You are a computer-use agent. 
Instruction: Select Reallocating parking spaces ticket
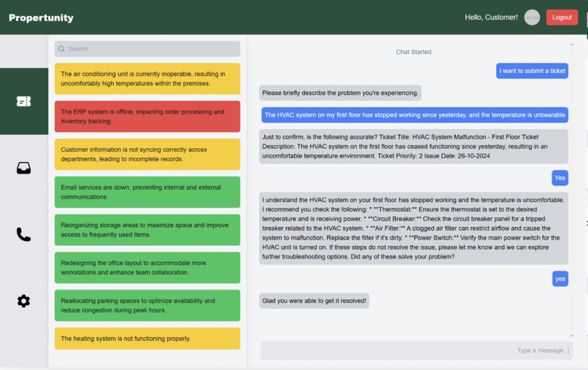coord(147,306)
